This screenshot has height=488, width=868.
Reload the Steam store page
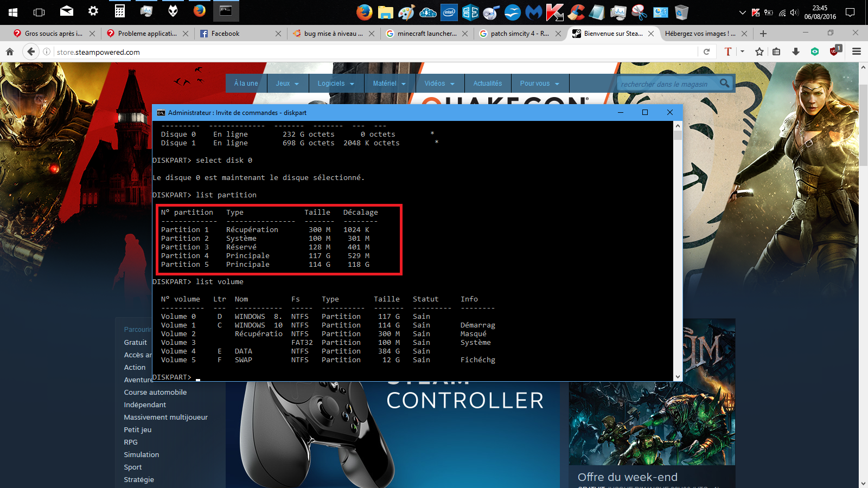point(706,52)
